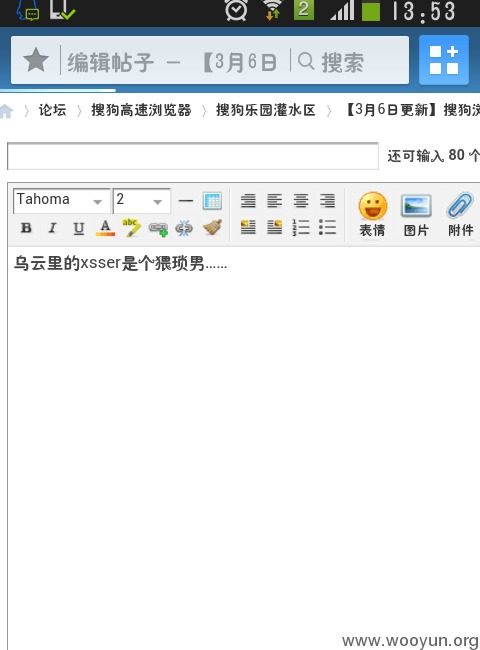The width and height of the screenshot is (480, 650).
Task: Open the Tahoma font family dropdown
Action: tap(61, 201)
